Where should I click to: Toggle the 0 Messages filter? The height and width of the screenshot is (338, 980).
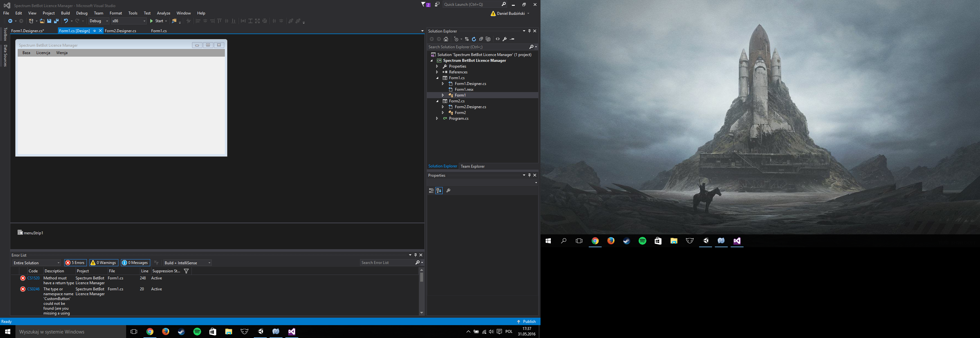[135, 263]
